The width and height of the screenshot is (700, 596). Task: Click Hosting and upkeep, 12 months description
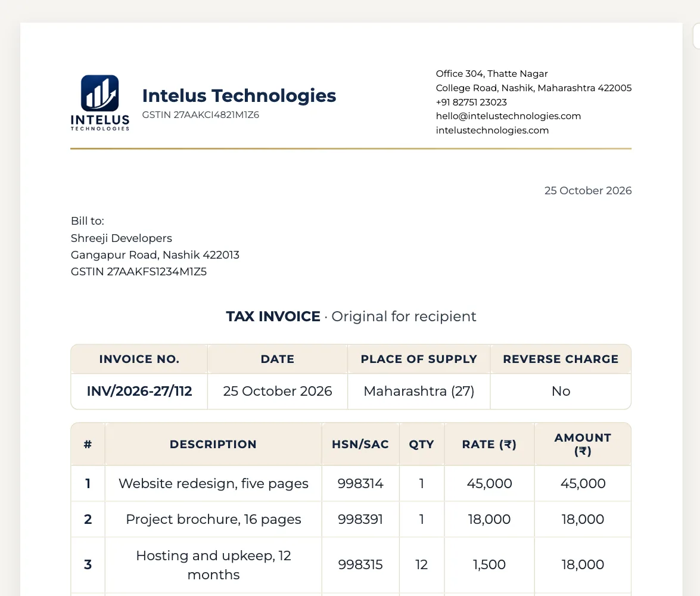tap(213, 565)
